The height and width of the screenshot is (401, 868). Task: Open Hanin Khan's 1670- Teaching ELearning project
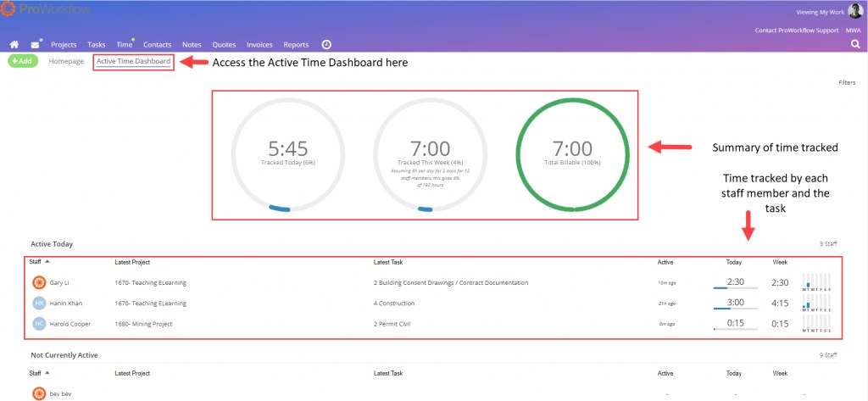click(x=151, y=303)
